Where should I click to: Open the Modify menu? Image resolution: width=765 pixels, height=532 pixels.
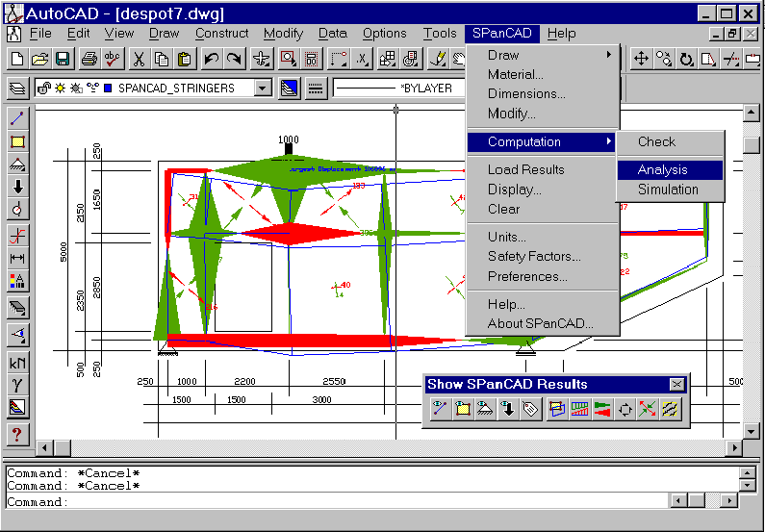coord(283,34)
